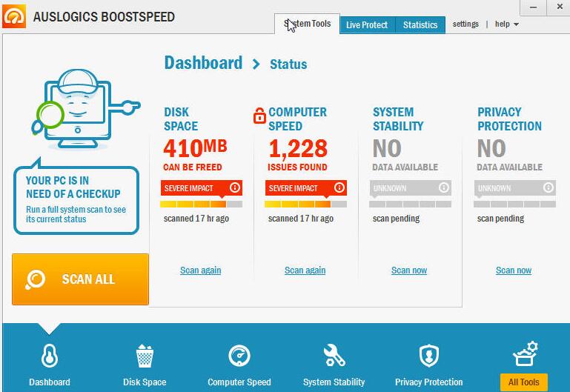
Task: Click the Computer Speed Severe Impact label
Action: [x=293, y=188]
